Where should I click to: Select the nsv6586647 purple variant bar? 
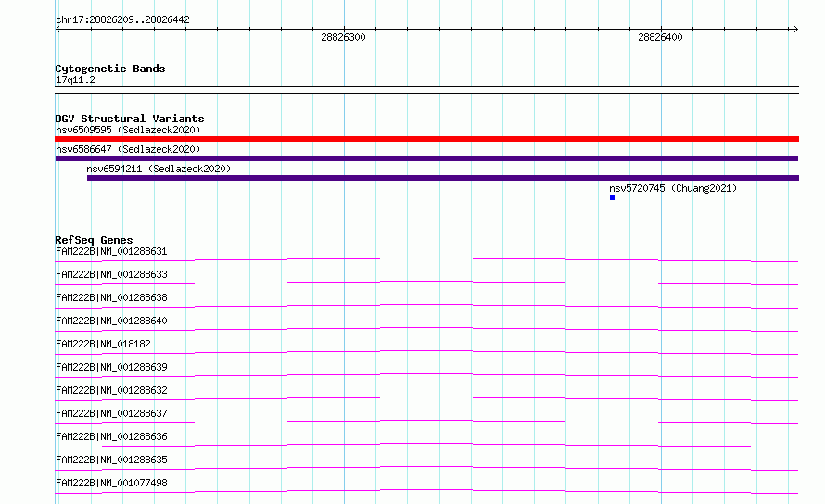(426, 158)
